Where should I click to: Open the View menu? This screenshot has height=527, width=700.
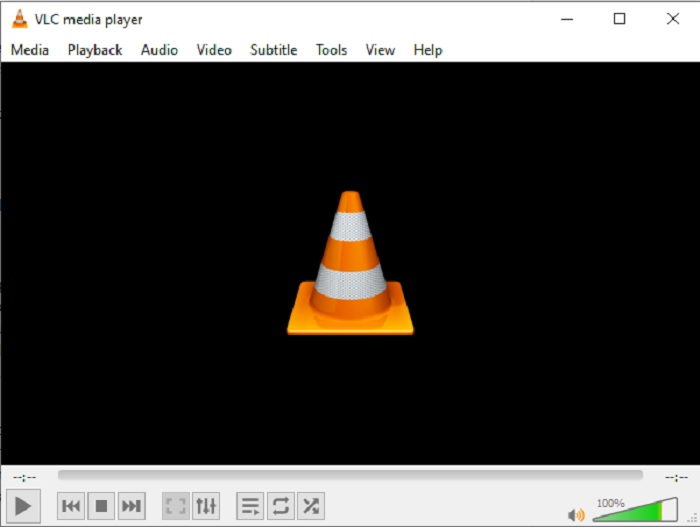pyautogui.click(x=380, y=50)
